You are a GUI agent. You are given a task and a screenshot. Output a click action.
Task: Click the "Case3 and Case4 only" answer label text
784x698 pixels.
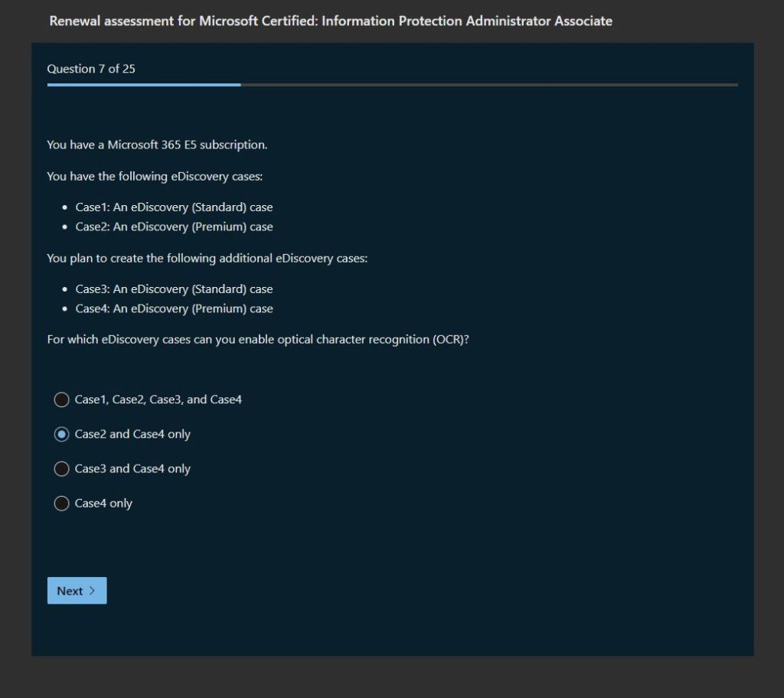coord(132,468)
